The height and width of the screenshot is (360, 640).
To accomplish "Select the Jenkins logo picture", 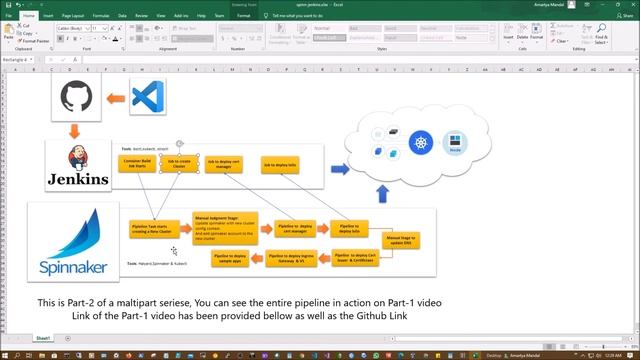I will pyautogui.click(x=78, y=166).
